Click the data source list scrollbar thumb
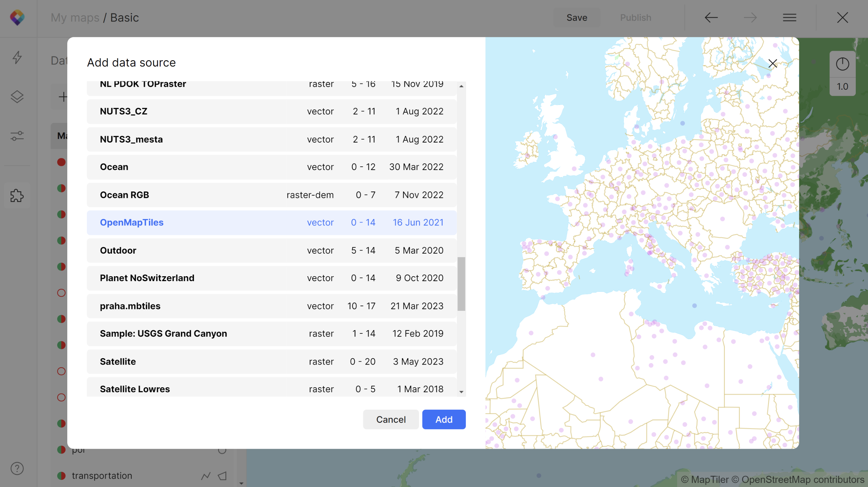Screen dimensions: 868x487 point(461,284)
